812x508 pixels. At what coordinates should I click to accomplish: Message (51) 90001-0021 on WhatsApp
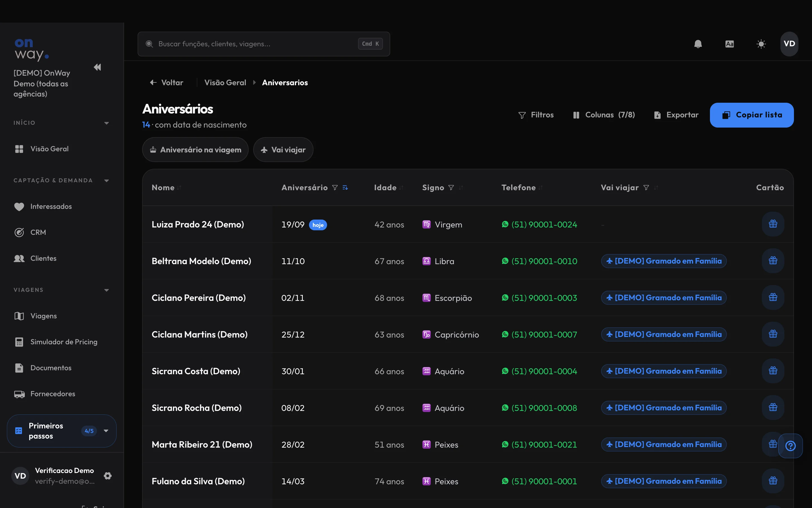540,444
